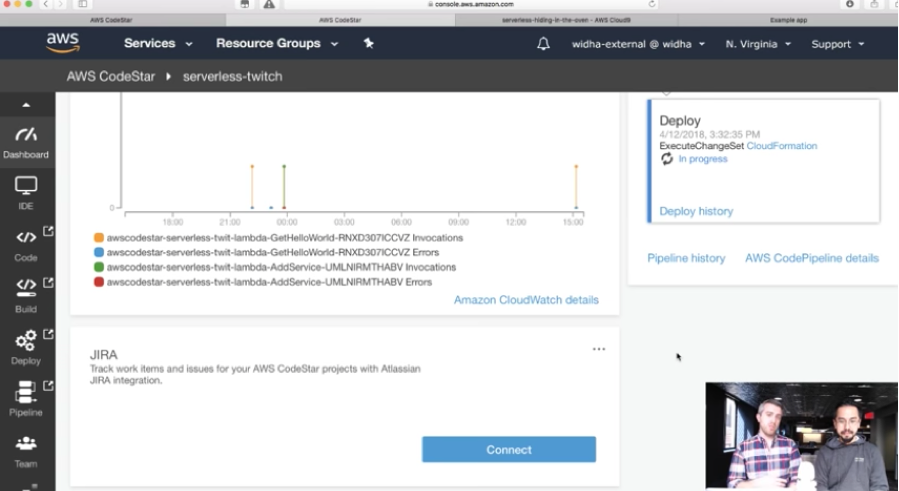Click external link icon beside Deploy
Image resolution: width=899 pixels, height=491 pixels.
(48, 334)
